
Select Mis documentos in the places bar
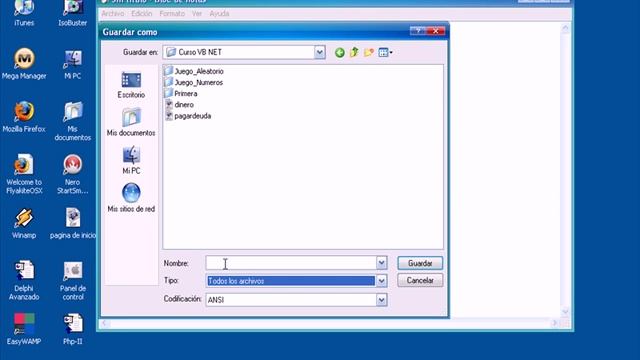tap(131, 122)
